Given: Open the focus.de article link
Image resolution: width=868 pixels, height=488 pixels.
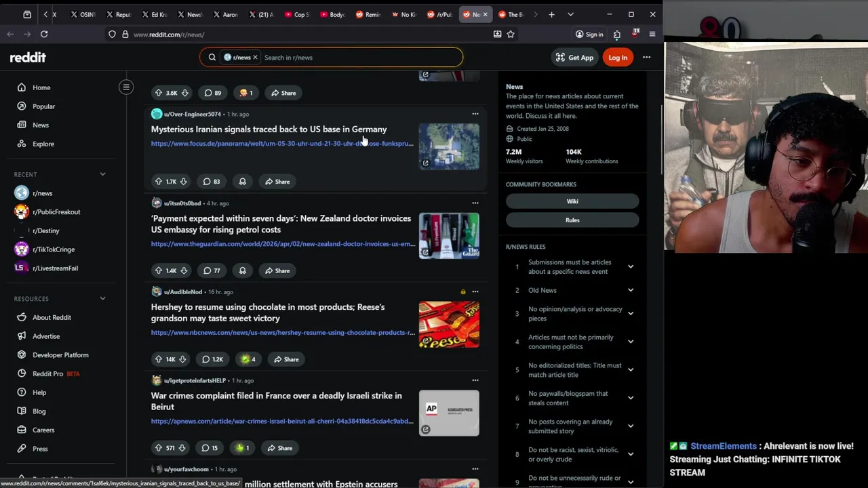Looking at the screenshot, I should (282, 144).
